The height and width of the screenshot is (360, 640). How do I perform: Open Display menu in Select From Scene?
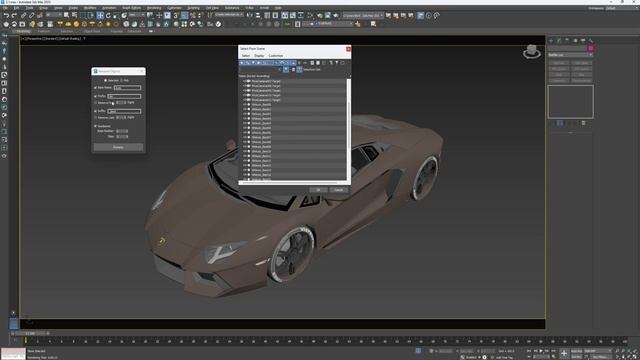click(259, 56)
